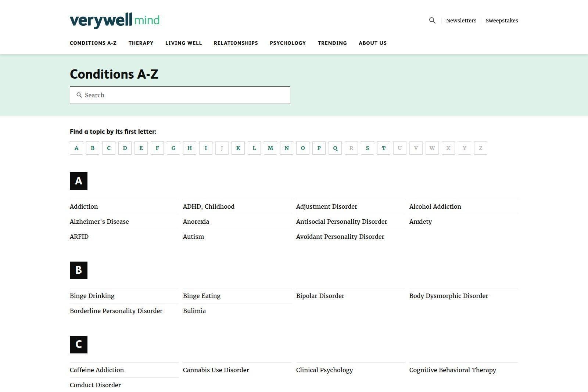This screenshot has height=392, width=588.
Task: Open the header search magnifier icon
Action: click(432, 21)
